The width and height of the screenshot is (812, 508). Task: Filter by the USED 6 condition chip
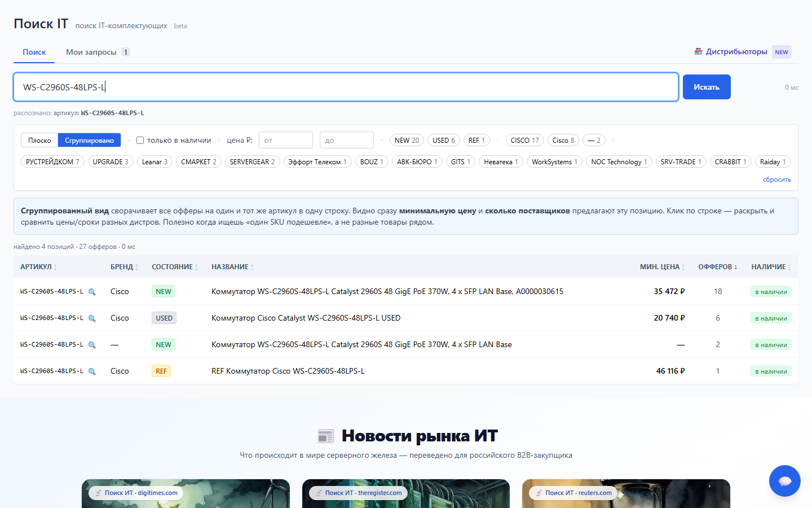tap(444, 140)
